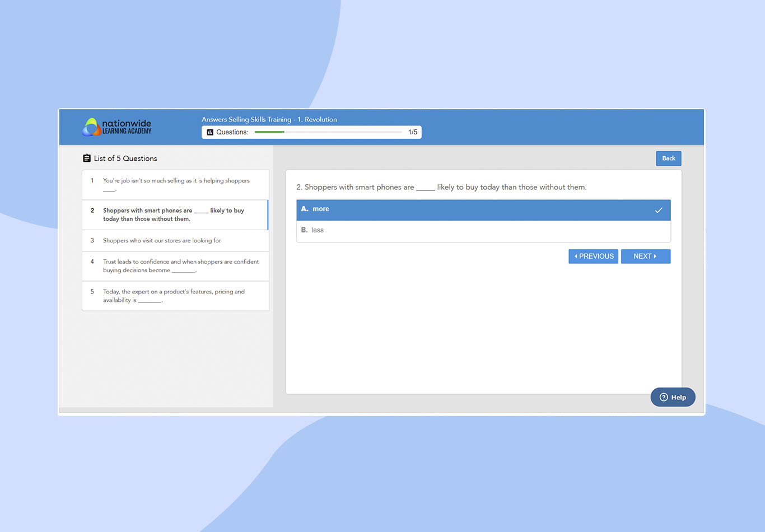This screenshot has height=532, width=765.
Task: Select answer B. less
Action: click(x=483, y=231)
